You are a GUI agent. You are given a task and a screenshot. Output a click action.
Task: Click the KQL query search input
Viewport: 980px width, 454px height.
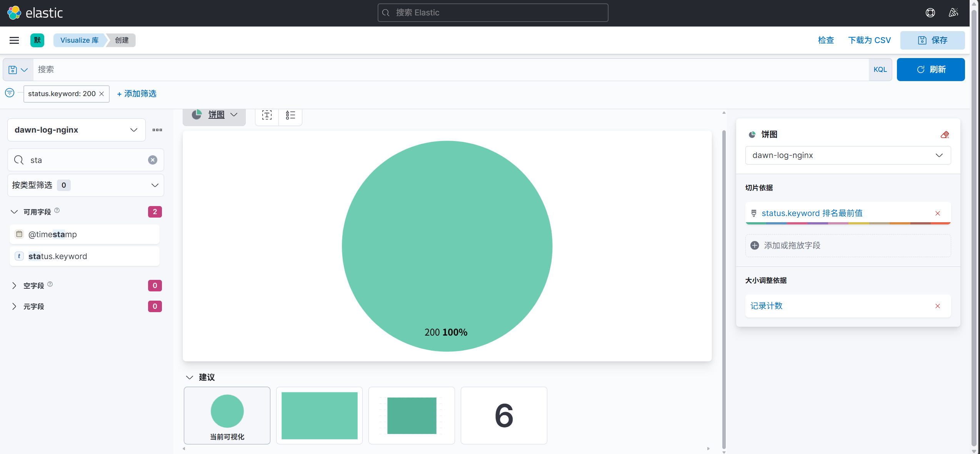coord(451,70)
